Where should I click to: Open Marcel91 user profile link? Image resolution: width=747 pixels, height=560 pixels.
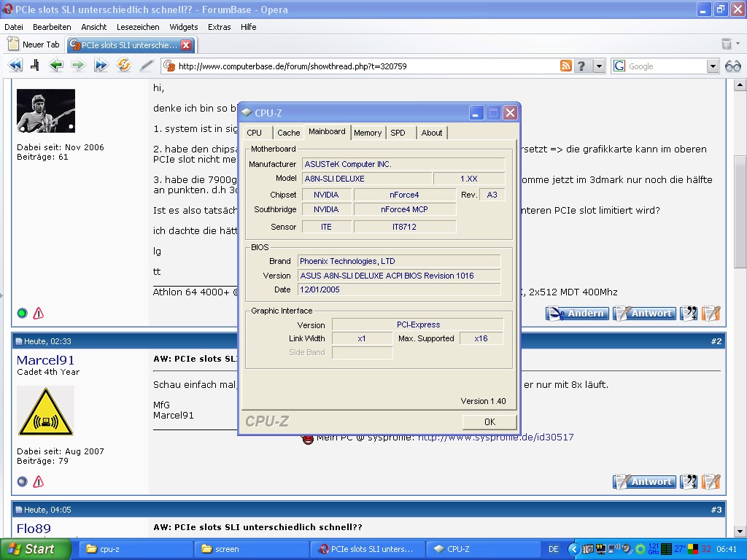coord(45,360)
